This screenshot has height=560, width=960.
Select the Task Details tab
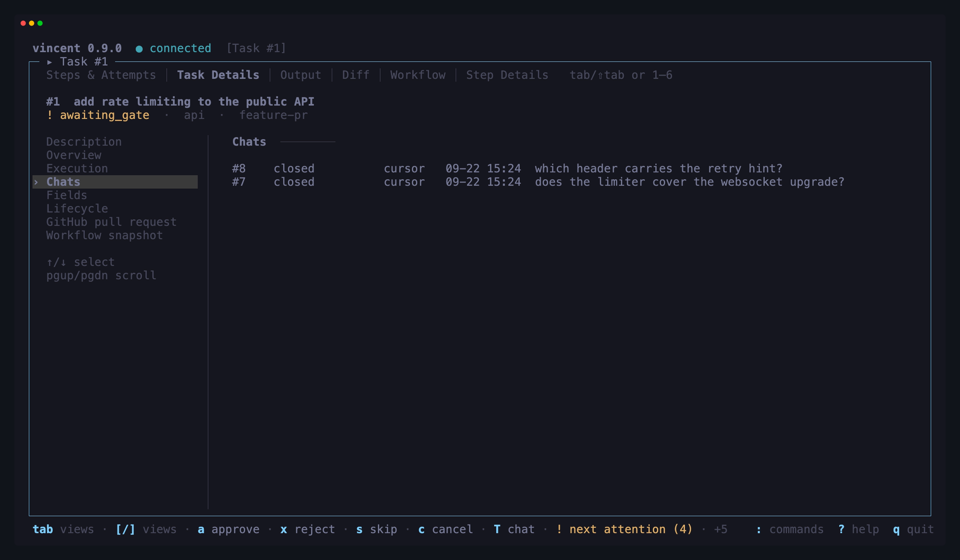pyautogui.click(x=218, y=75)
